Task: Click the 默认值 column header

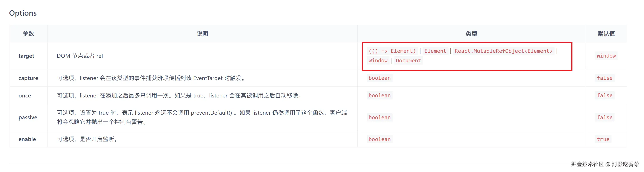Action: [x=606, y=33]
